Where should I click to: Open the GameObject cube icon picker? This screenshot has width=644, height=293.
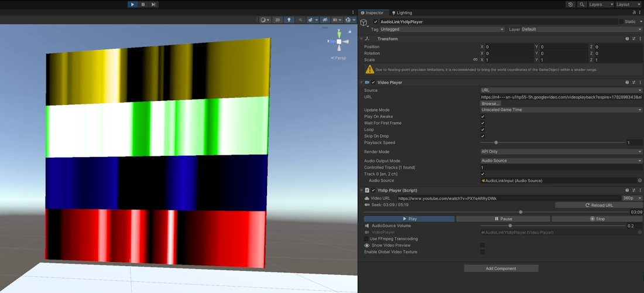[364, 23]
